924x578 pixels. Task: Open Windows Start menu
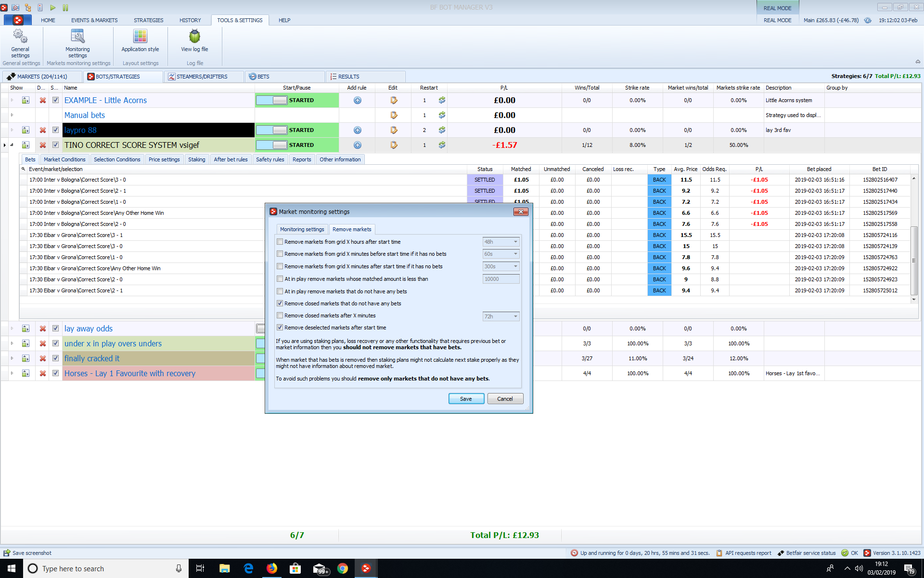pyautogui.click(x=12, y=568)
